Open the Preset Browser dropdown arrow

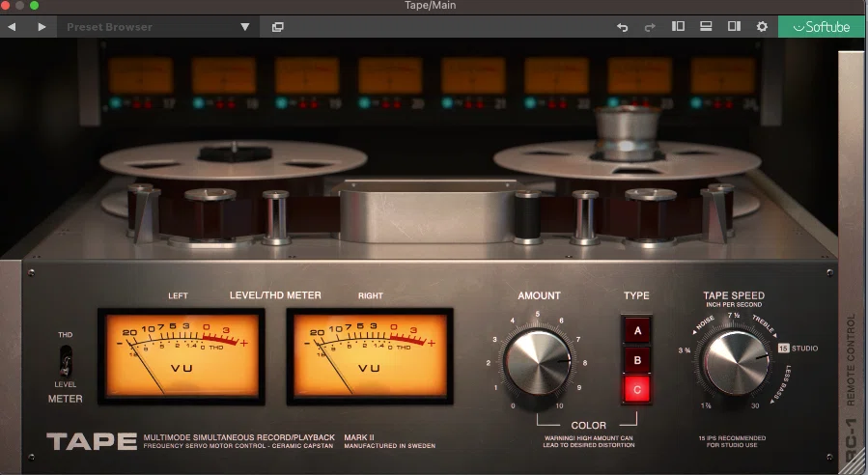tap(244, 27)
